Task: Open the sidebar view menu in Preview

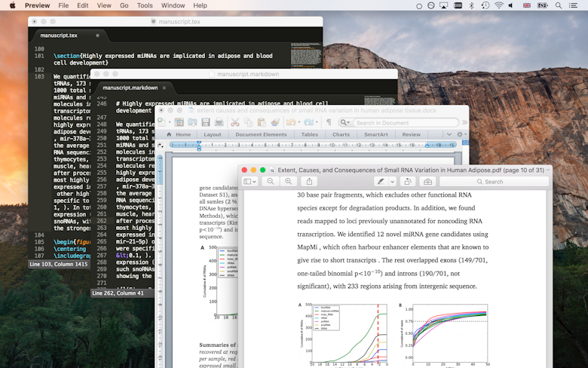Action: pos(250,182)
